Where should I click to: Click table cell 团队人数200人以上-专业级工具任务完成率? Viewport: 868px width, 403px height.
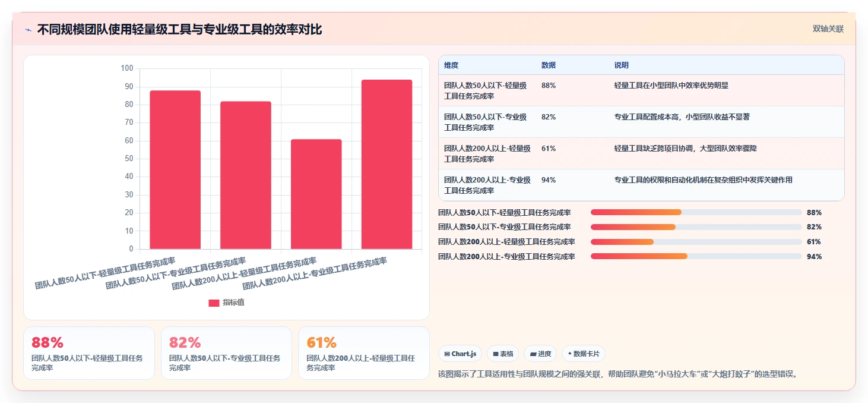487,185
